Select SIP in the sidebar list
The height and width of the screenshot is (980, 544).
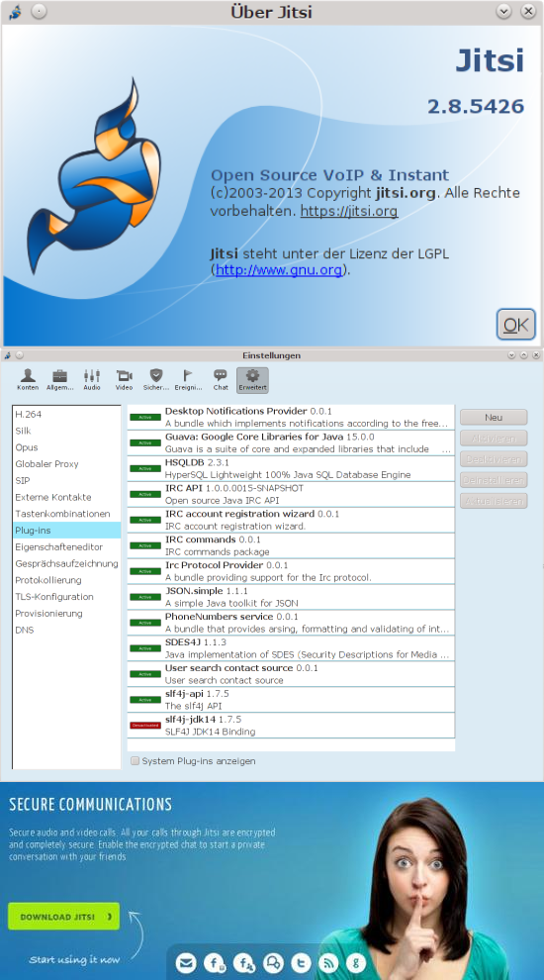click(66, 481)
